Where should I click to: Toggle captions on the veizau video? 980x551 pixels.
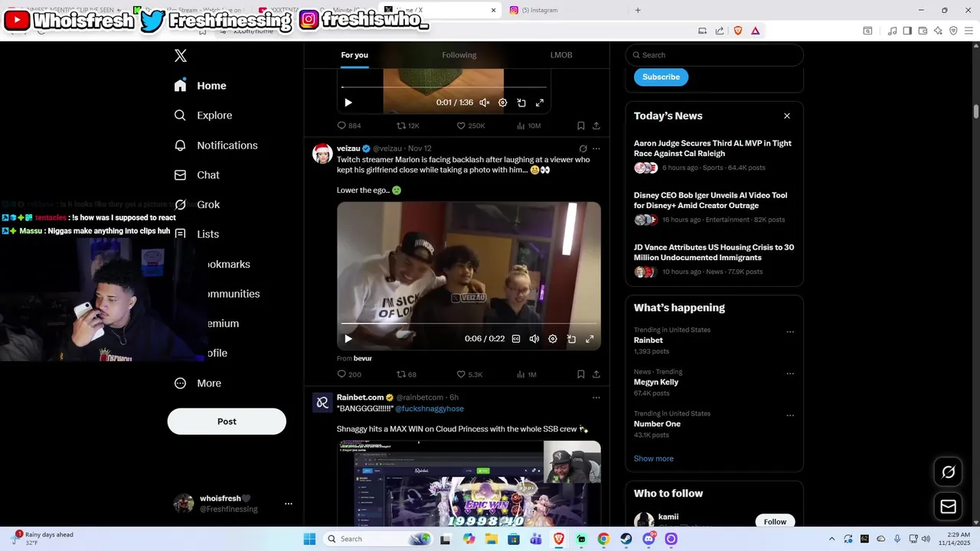[x=516, y=338]
